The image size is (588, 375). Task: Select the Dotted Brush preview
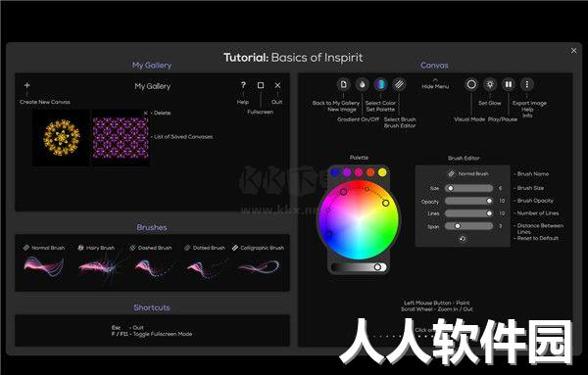(x=207, y=268)
